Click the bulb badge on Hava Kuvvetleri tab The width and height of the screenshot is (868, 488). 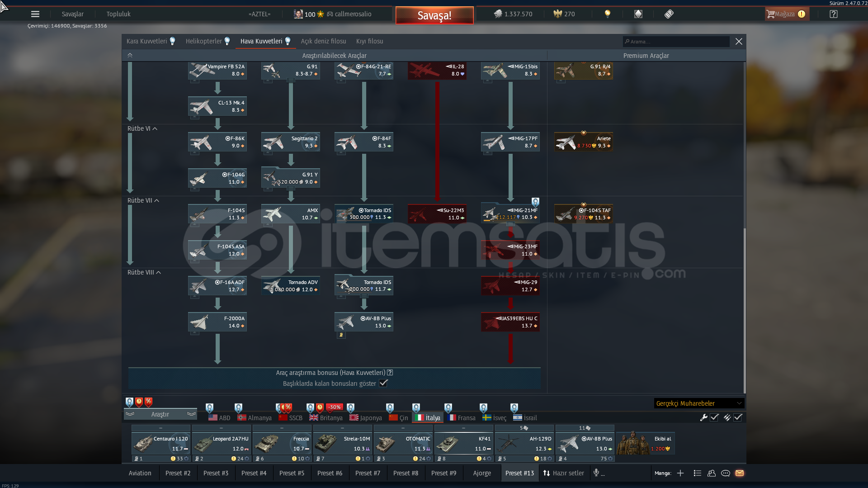pos(288,41)
